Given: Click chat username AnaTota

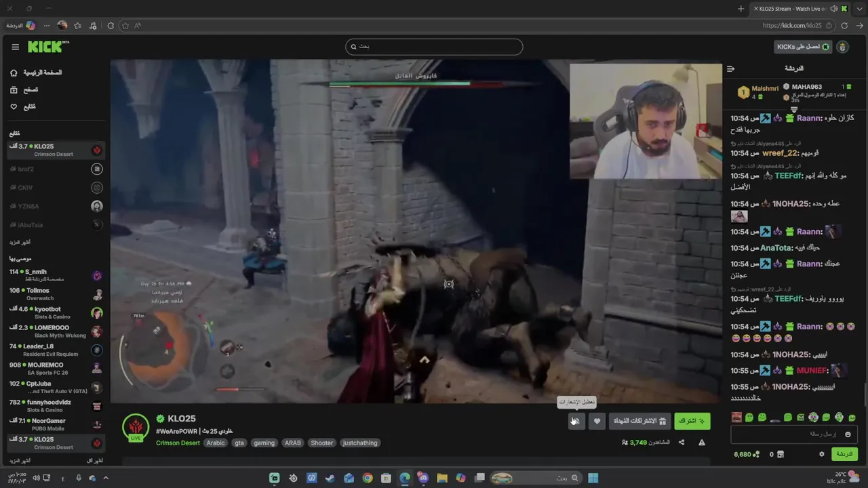Looking at the screenshot, I should (x=776, y=248).
